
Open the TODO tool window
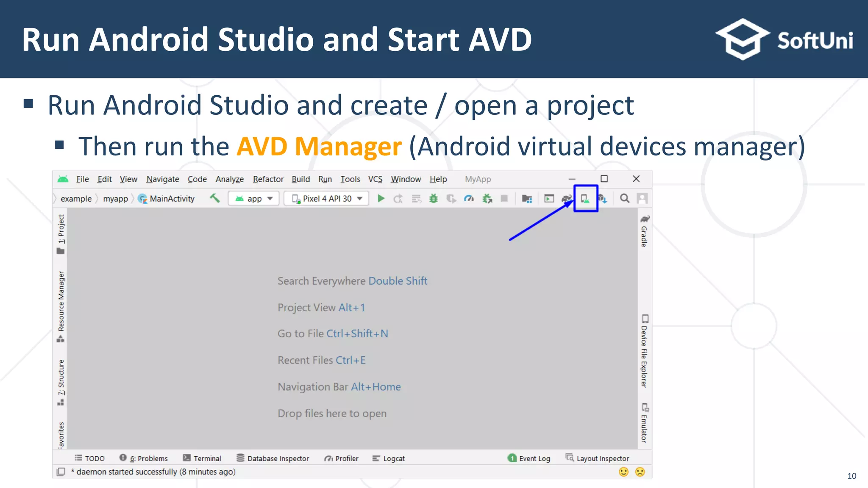(89, 458)
